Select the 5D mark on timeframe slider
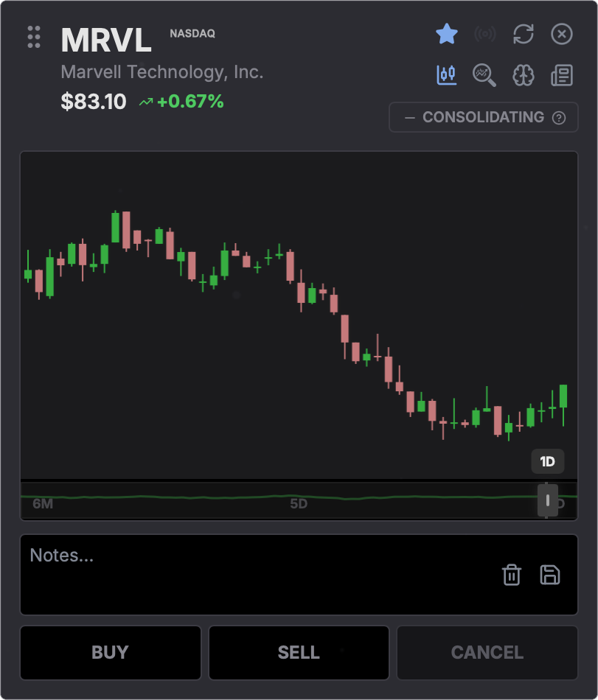Image resolution: width=598 pixels, height=700 pixels. point(299,504)
